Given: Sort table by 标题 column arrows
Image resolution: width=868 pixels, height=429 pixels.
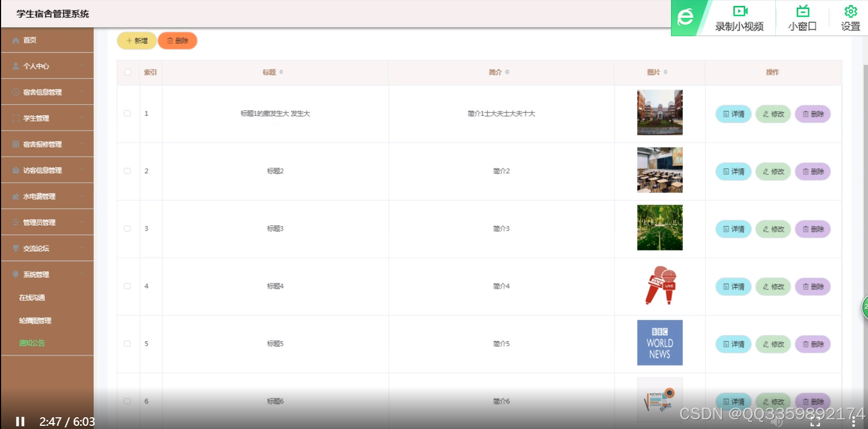Looking at the screenshot, I should pyautogui.click(x=281, y=72).
